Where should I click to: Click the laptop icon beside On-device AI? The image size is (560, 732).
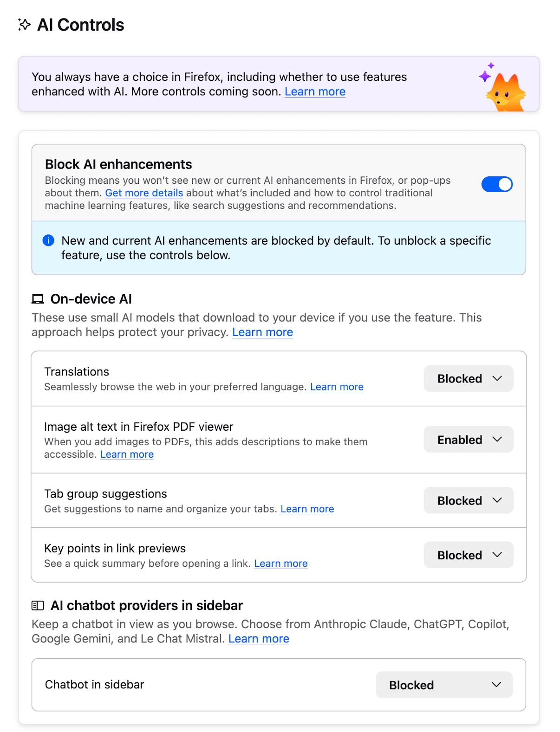tap(38, 298)
